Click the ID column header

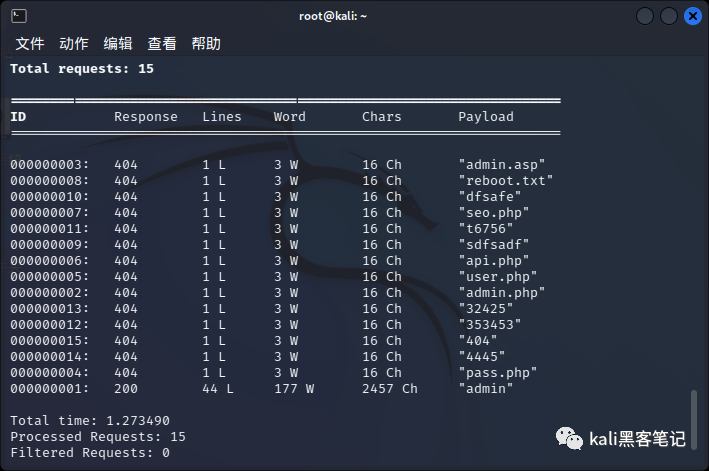click(18, 117)
